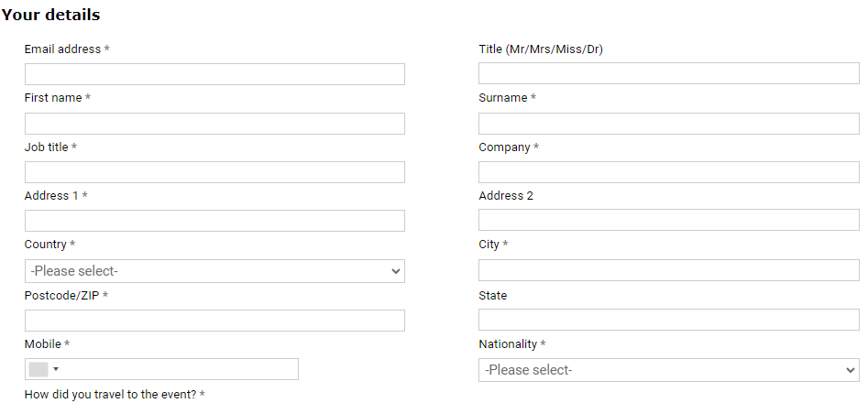
Task: Click the City input field
Action: (x=668, y=270)
